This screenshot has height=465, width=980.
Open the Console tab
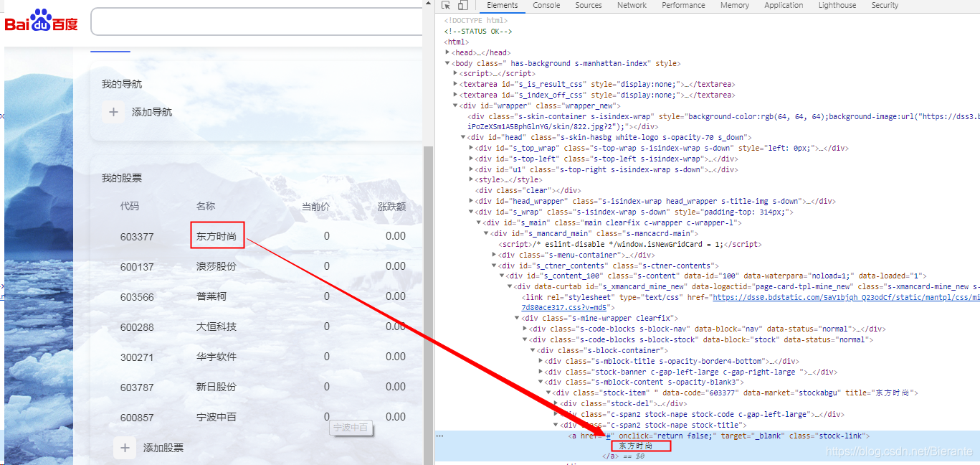click(546, 5)
